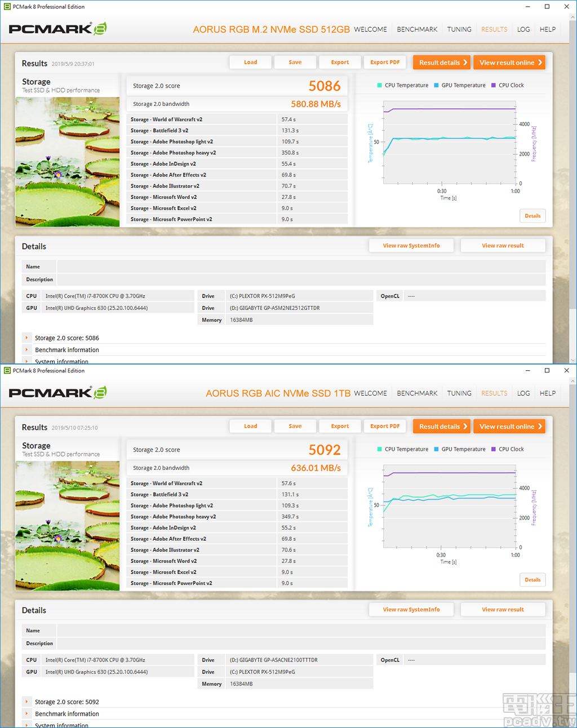Click View raw SystemInfo in bottom window
This screenshot has width=577, height=728.
411,610
